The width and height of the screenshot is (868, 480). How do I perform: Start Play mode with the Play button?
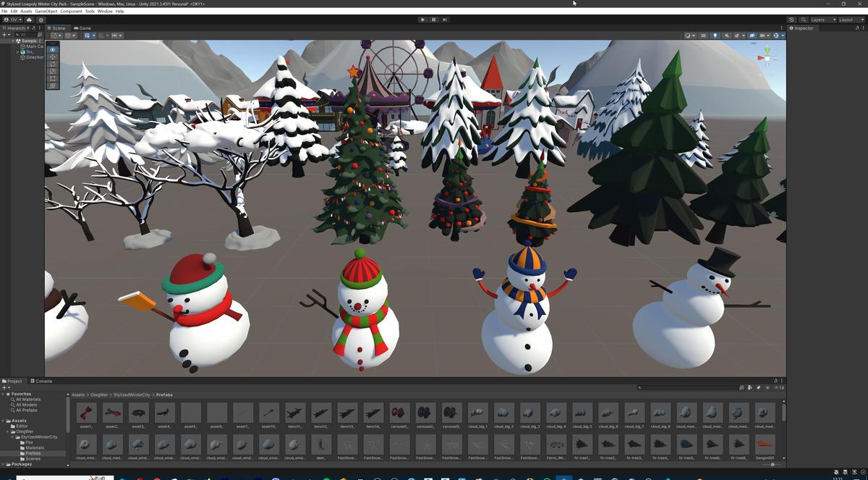point(422,20)
